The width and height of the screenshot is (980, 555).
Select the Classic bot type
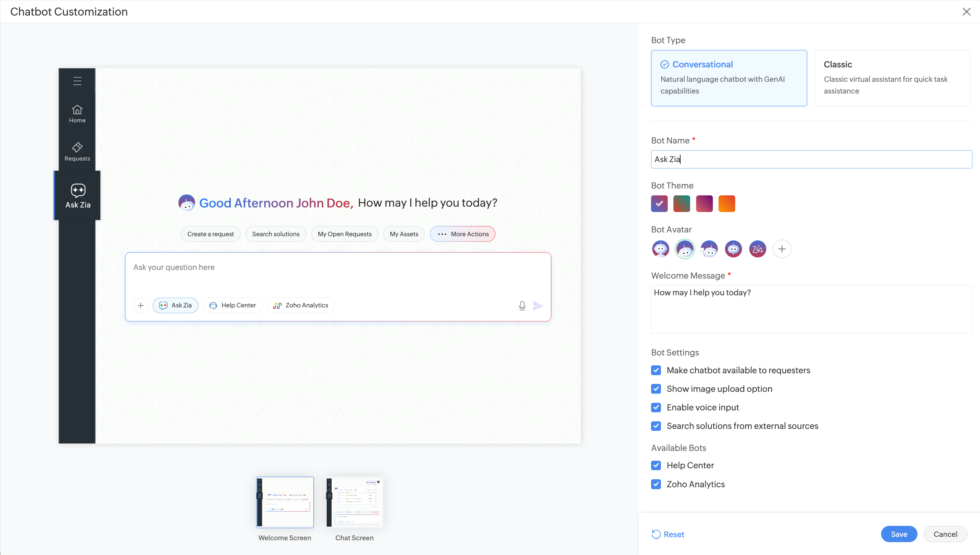click(892, 78)
